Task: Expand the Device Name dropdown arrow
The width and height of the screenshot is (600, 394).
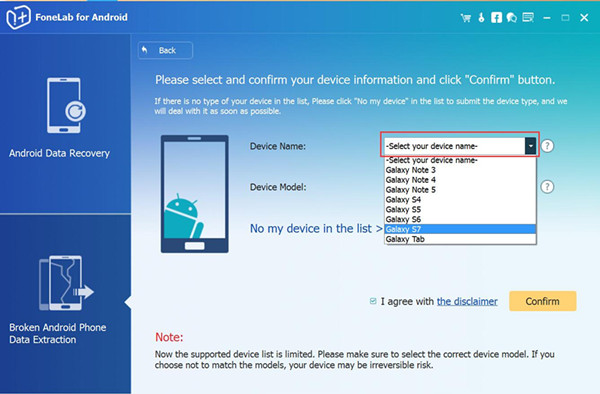Action: (x=530, y=146)
